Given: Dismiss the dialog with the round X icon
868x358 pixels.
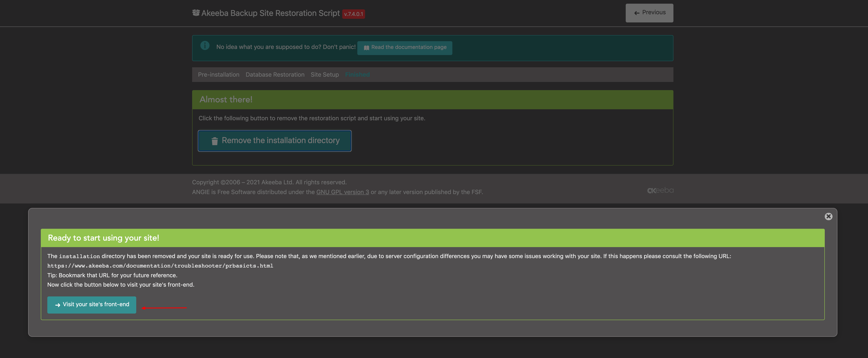Looking at the screenshot, I should [x=829, y=216].
